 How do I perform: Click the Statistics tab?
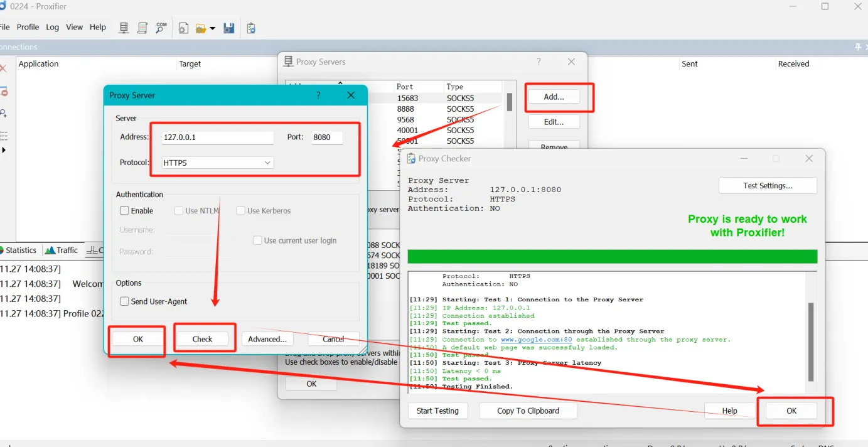(18, 250)
